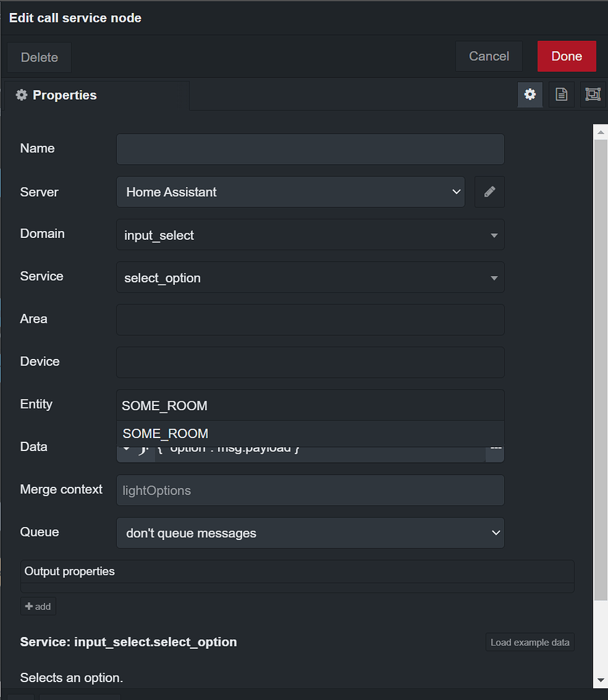Viewport: 608px width, 700px height.
Task: Click the Load example data button
Action: tap(529, 642)
